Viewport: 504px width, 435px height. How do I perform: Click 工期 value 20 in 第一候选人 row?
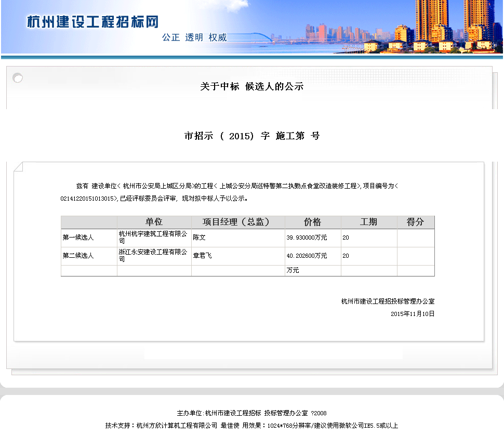point(346,238)
